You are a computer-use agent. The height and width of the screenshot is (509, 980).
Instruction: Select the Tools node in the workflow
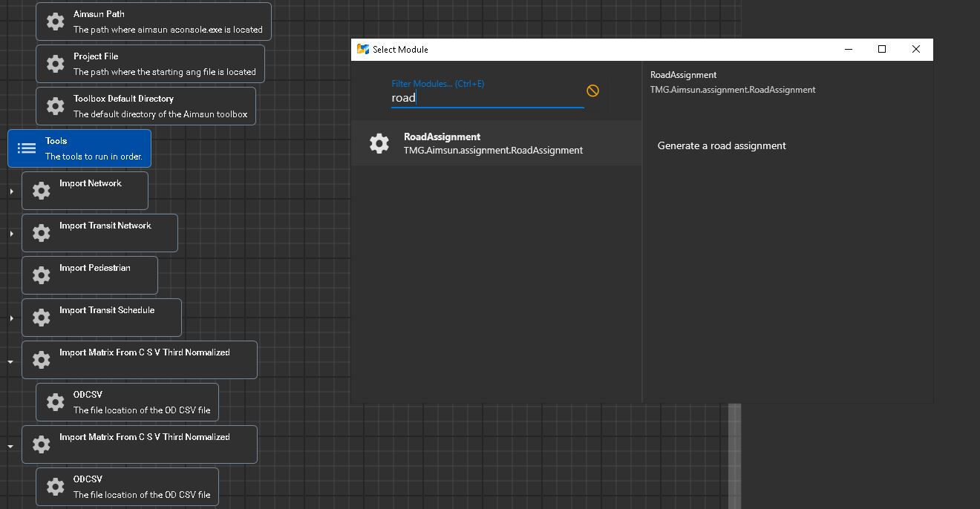(79, 148)
